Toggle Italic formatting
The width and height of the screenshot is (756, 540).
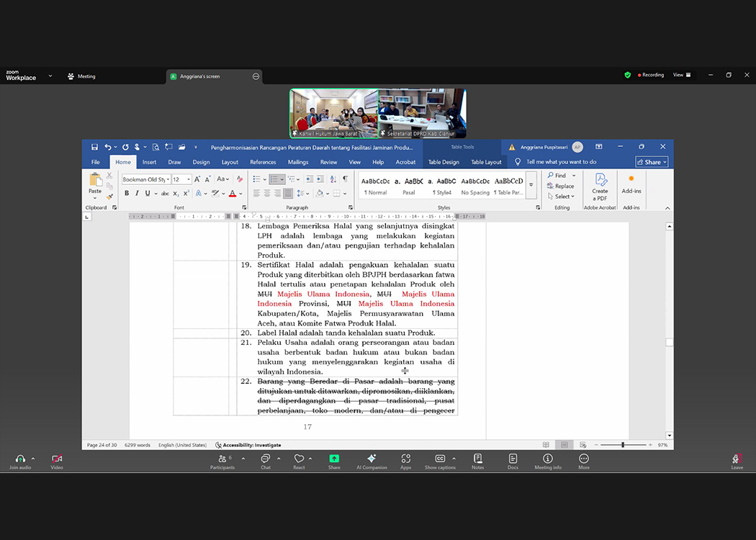pyautogui.click(x=137, y=194)
